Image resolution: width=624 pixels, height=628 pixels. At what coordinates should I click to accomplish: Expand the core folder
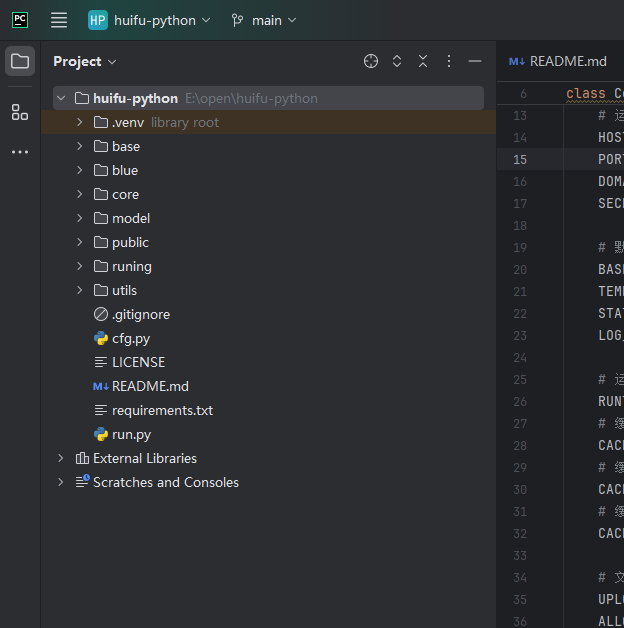pyautogui.click(x=80, y=194)
